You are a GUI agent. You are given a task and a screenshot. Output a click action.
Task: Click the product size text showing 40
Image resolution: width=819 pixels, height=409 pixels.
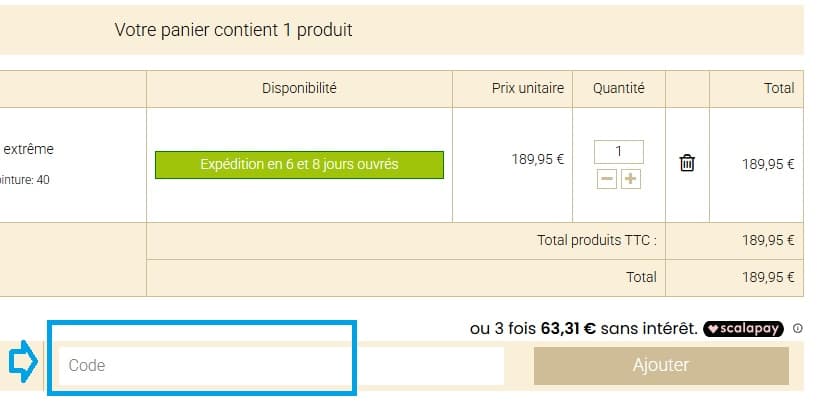click(x=25, y=180)
